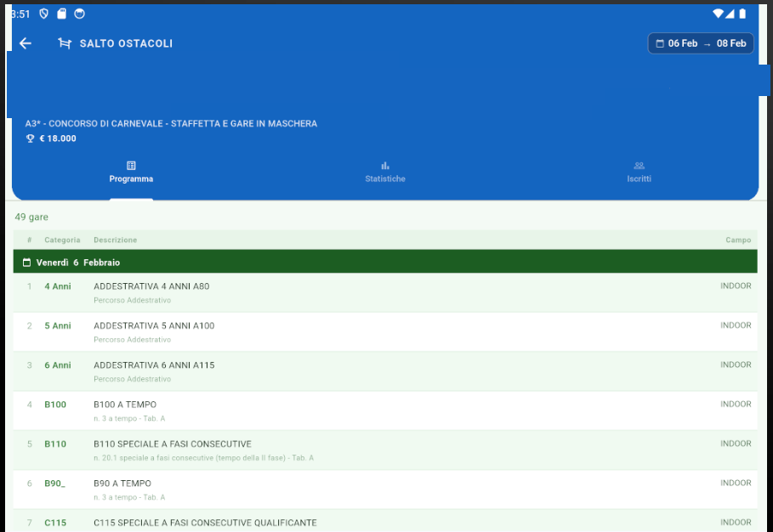Image resolution: width=773 pixels, height=532 pixels.
Task: Click the SD card icon in the status bar
Action: 61,14
